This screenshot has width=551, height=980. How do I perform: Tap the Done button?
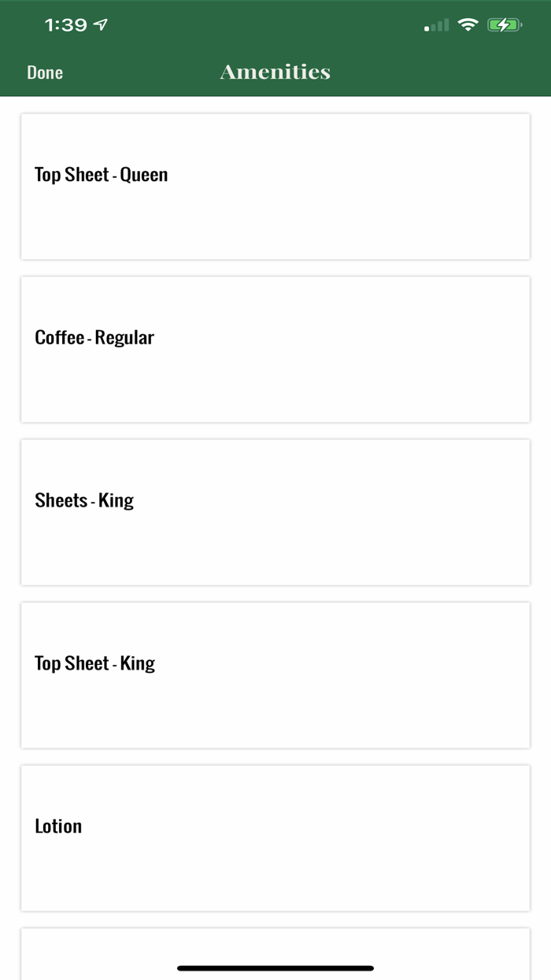click(45, 72)
